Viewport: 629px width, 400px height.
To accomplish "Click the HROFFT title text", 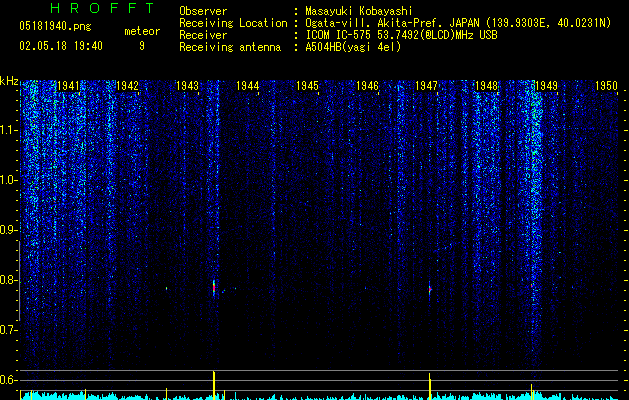I will pos(103,8).
